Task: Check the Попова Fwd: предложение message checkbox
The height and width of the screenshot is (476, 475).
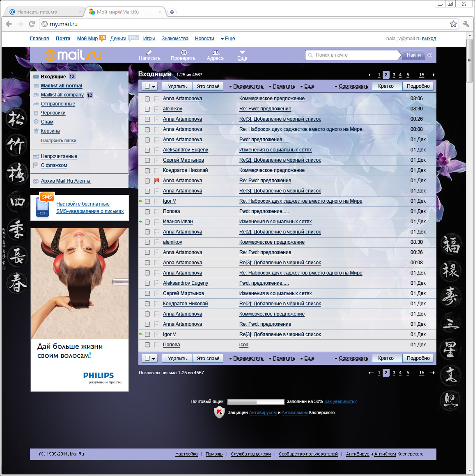Action: pyautogui.click(x=147, y=211)
